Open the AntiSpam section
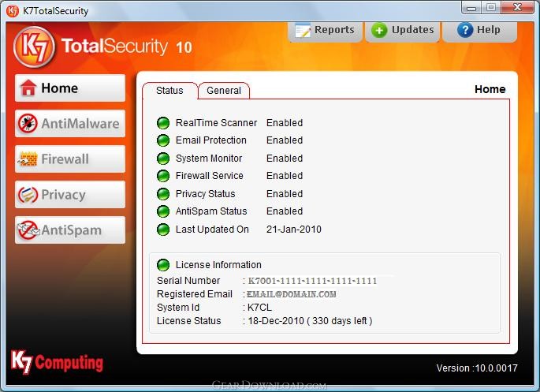This screenshot has height=392, width=540. (x=70, y=230)
